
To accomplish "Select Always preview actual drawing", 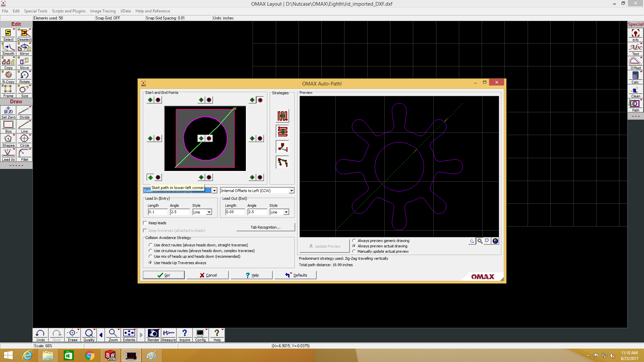I will point(354,246).
